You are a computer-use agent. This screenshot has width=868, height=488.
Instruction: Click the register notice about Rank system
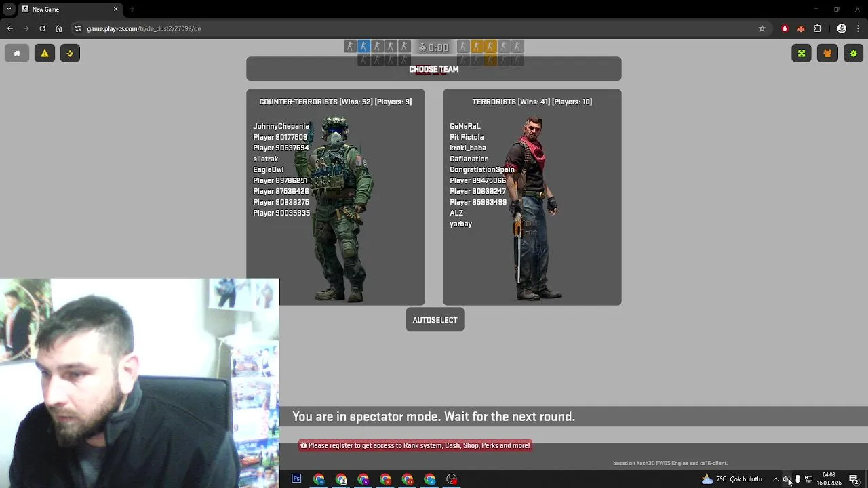coord(415,445)
